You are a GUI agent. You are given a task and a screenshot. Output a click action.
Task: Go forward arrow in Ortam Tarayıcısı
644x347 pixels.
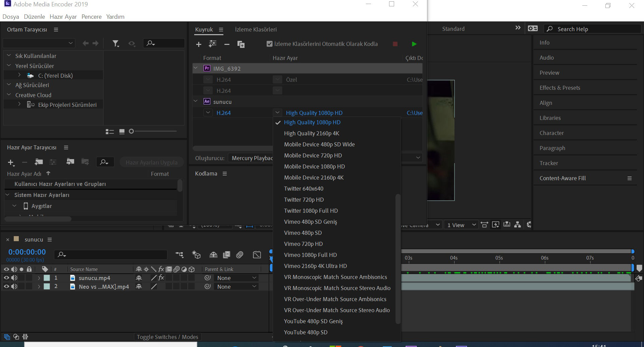tap(96, 43)
